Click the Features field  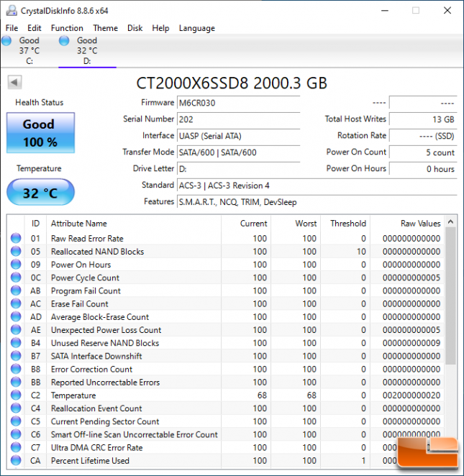click(317, 202)
